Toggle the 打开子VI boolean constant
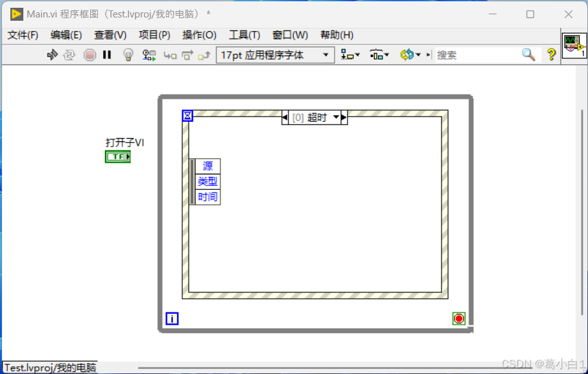 tap(117, 156)
